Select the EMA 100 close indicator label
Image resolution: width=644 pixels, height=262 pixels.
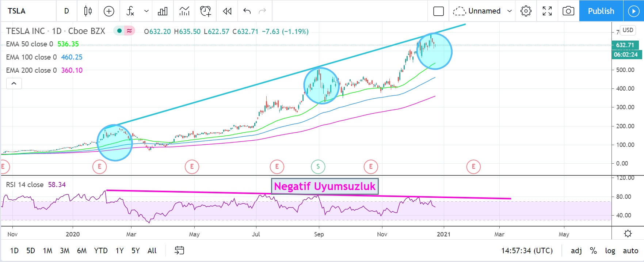31,57
